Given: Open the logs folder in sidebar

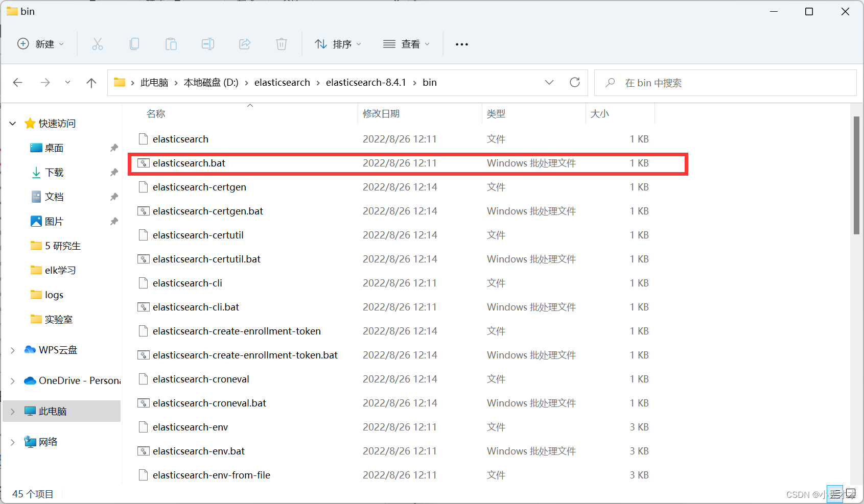Looking at the screenshot, I should [54, 295].
